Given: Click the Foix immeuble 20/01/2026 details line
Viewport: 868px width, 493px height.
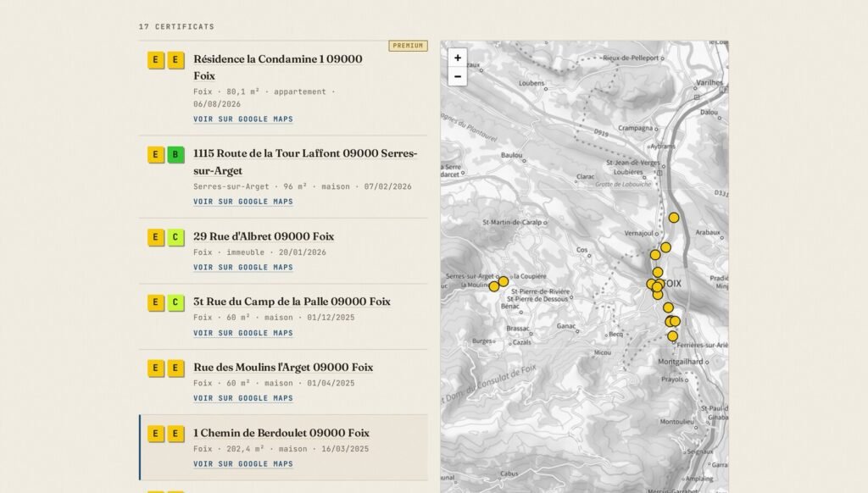Looking at the screenshot, I should pos(259,252).
